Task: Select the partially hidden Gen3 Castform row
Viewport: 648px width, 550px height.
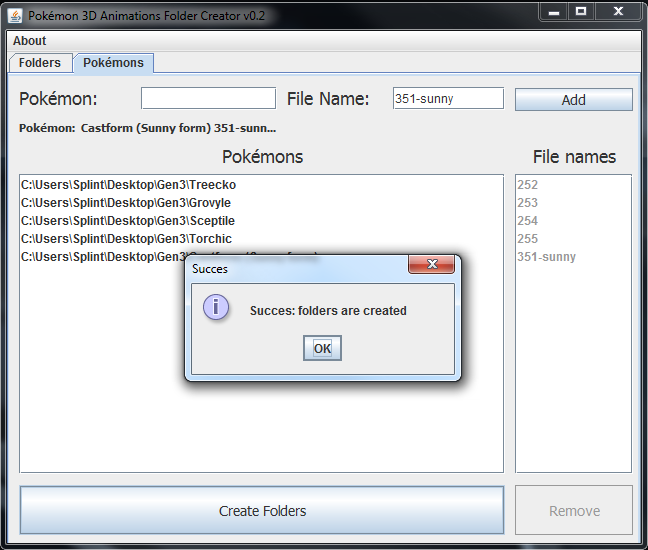Action: 103,257
